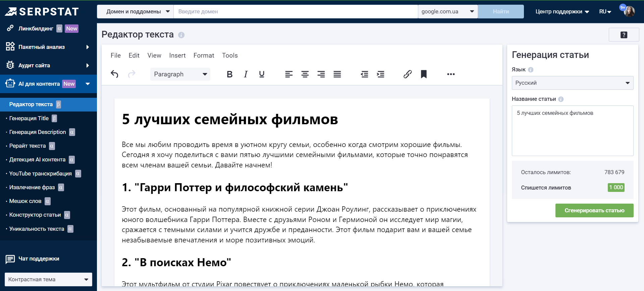Click heading В поисках Немо
This screenshot has height=291, width=644.
(176, 262)
